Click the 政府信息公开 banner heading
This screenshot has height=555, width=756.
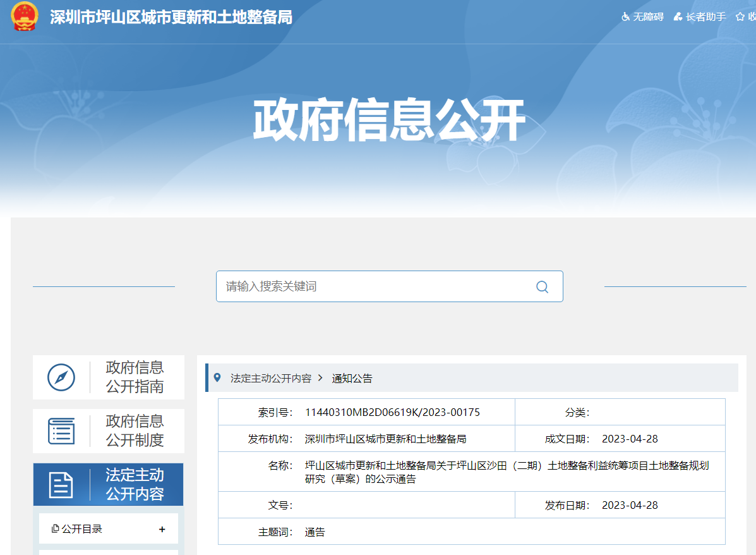[x=389, y=119]
